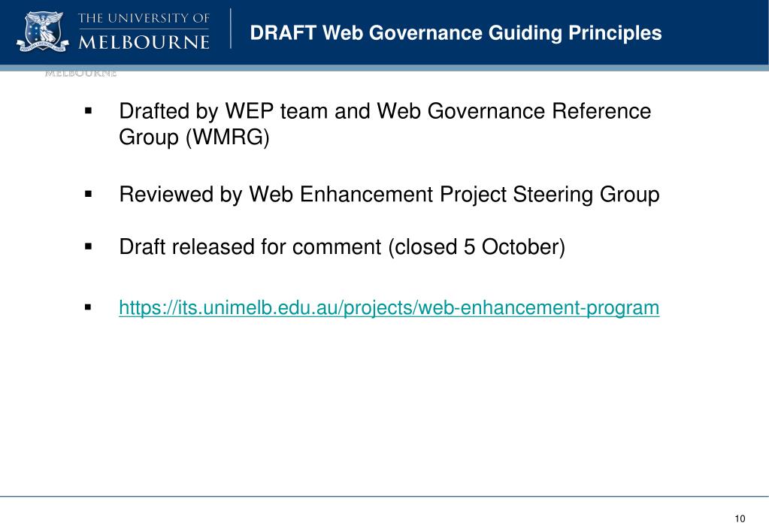Screen dimensions: 769x532
Task: Click the first bullet marker square
Action: tap(88, 110)
